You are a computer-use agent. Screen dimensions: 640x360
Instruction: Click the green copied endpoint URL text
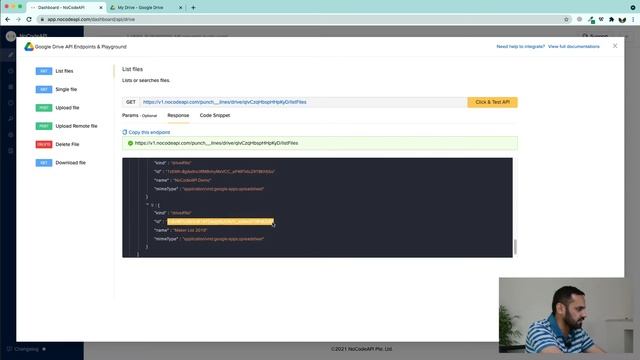pos(216,143)
